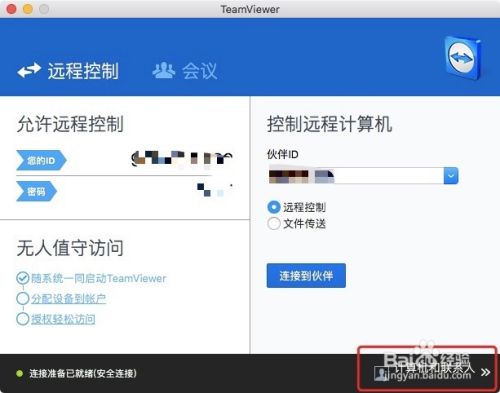Screen dimensions: 500x393
Task: Click the contacts person icon in status bar
Action: [381, 373]
